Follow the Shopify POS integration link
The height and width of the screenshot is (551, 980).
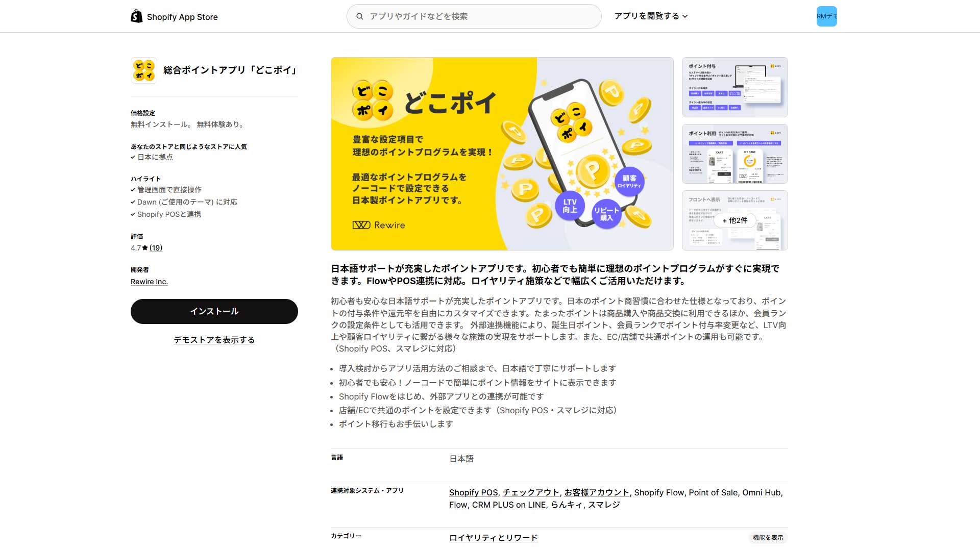tap(473, 492)
